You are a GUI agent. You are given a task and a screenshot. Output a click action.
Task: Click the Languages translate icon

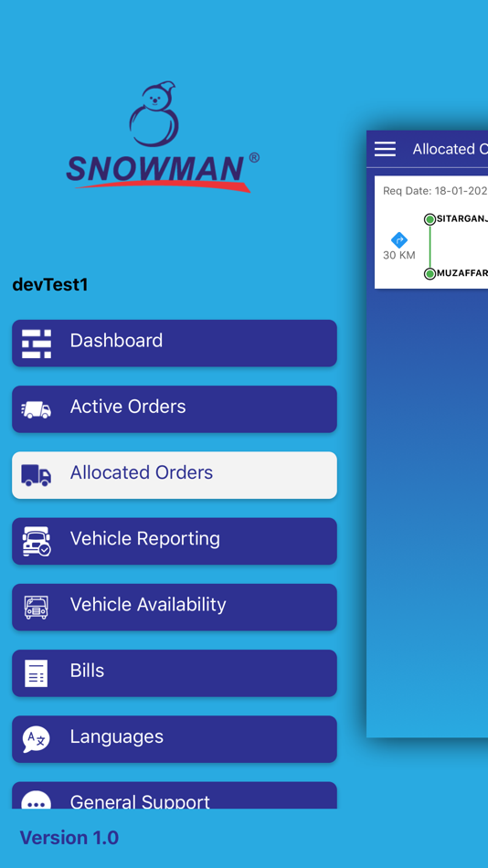(x=37, y=739)
